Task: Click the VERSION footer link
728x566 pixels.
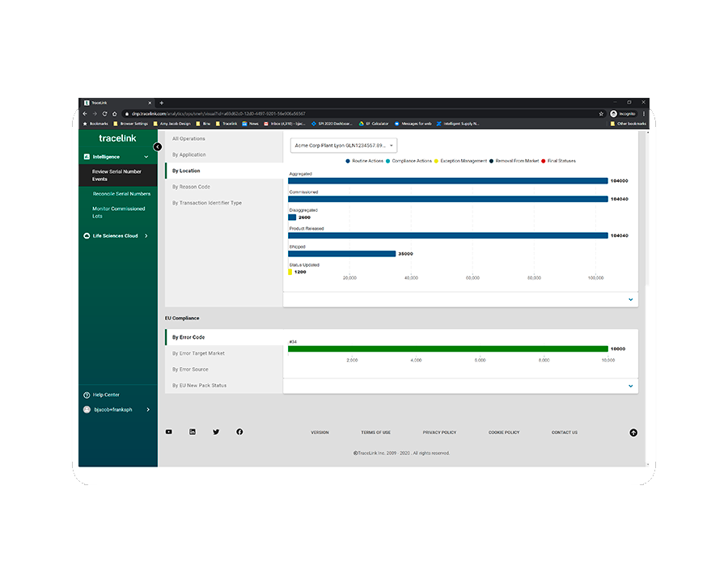Action: [x=320, y=433]
